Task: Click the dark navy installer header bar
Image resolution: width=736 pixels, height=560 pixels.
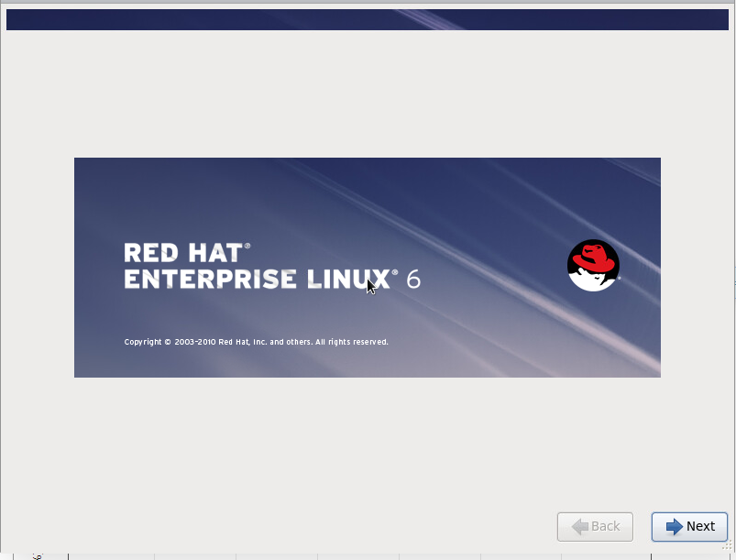Action: [367, 18]
